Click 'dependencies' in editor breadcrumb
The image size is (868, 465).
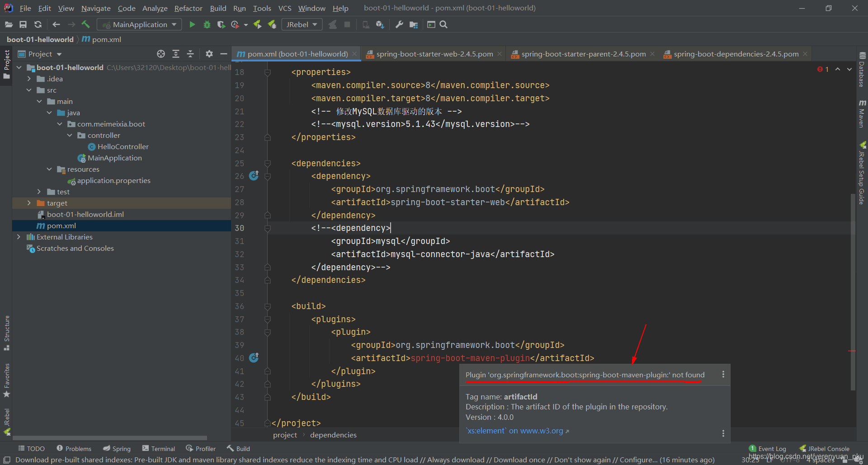click(x=333, y=435)
